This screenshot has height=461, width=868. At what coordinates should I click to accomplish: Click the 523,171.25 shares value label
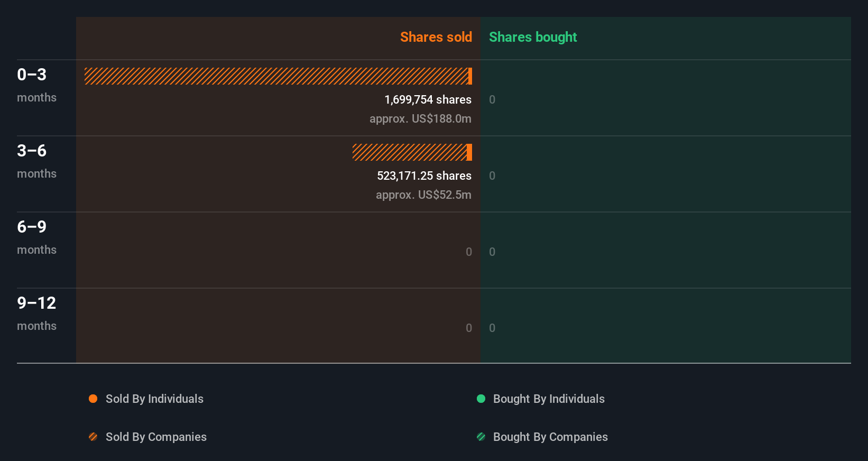pyautogui.click(x=424, y=176)
